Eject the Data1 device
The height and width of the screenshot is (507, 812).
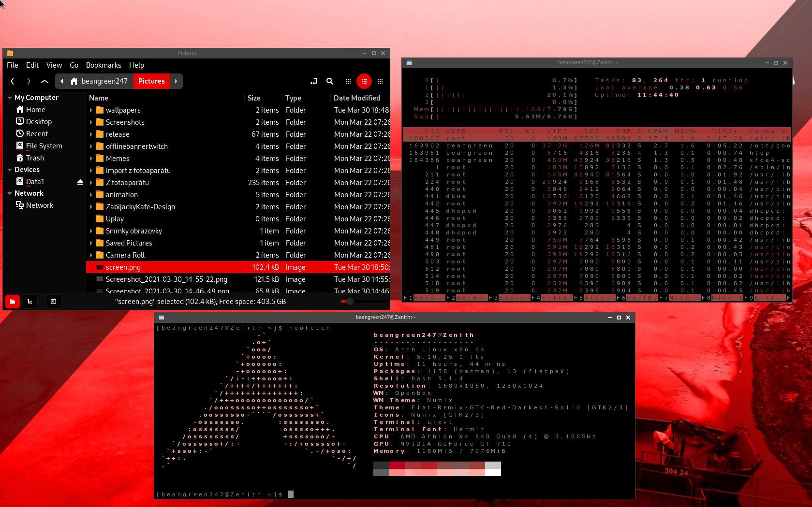(x=80, y=182)
